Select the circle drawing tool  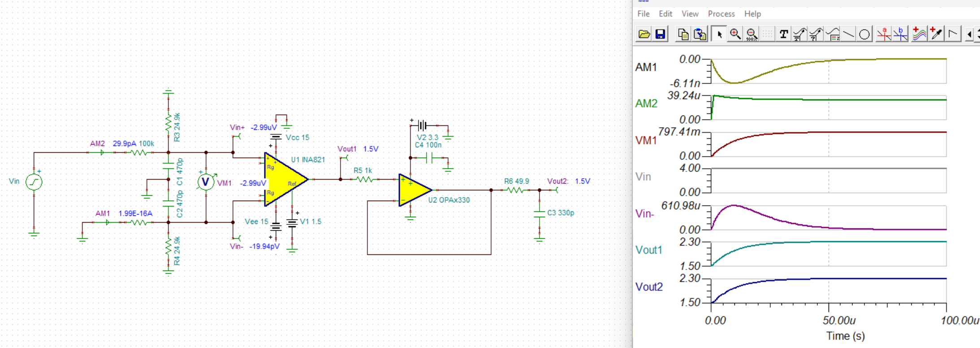pos(864,34)
